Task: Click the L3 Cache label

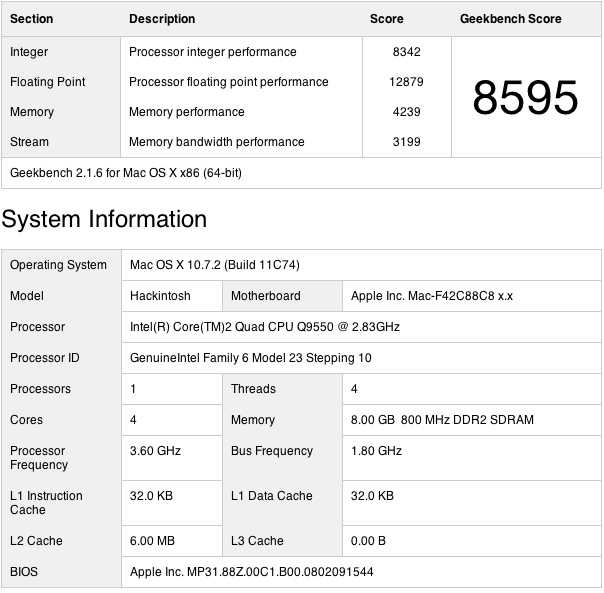Action: 257,541
